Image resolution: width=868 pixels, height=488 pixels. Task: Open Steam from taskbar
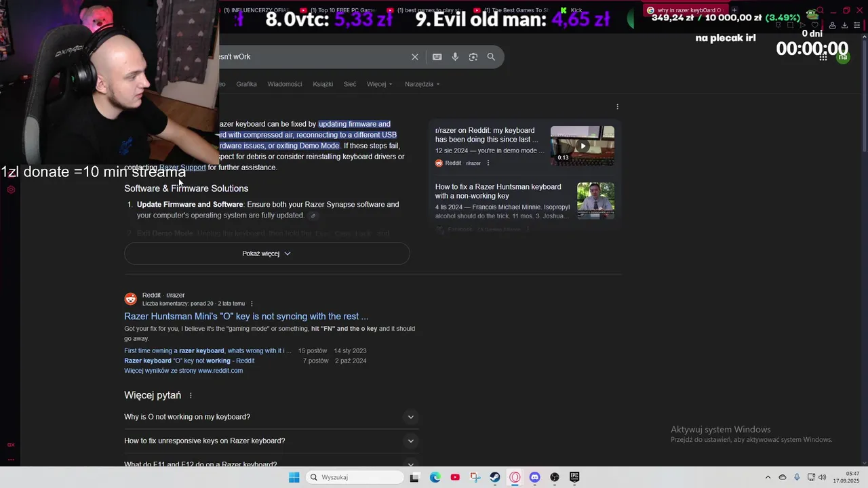click(495, 477)
